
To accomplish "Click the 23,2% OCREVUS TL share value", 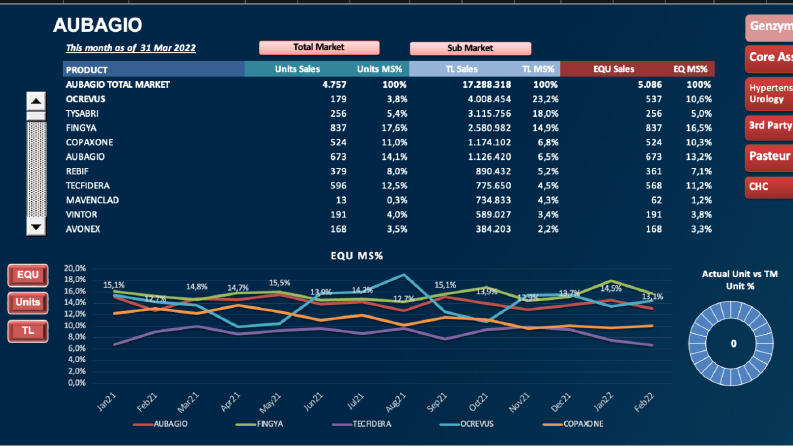I will (545, 99).
